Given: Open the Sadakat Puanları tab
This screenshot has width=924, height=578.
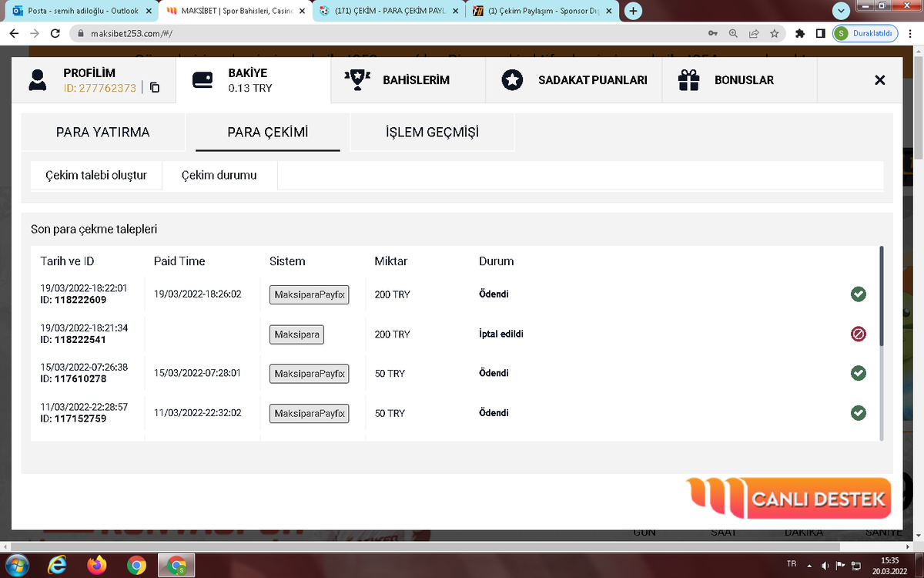Looking at the screenshot, I should click(574, 80).
